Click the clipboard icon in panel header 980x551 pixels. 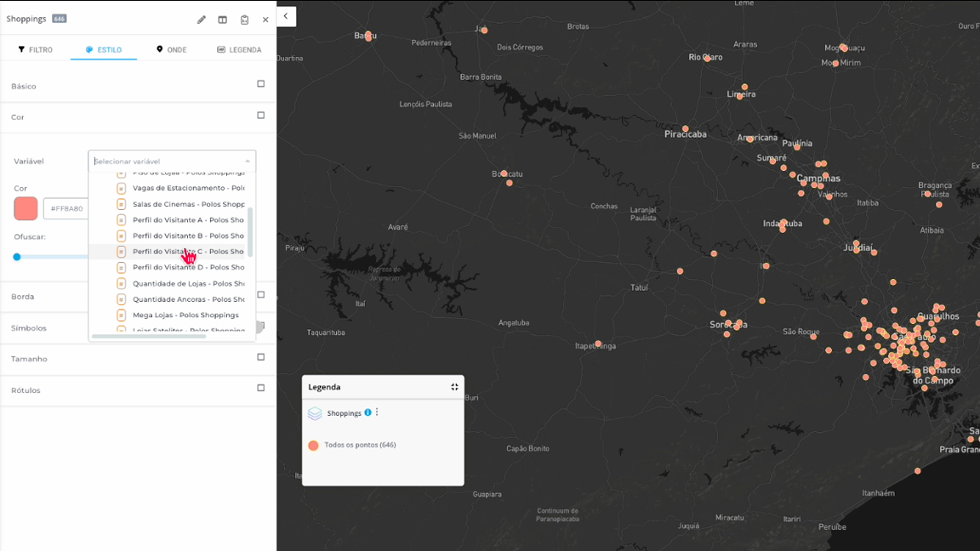point(244,20)
